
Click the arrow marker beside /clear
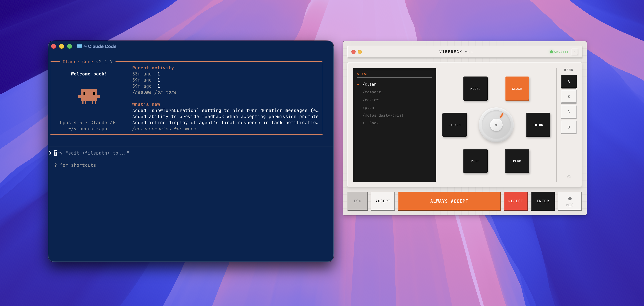[358, 84]
